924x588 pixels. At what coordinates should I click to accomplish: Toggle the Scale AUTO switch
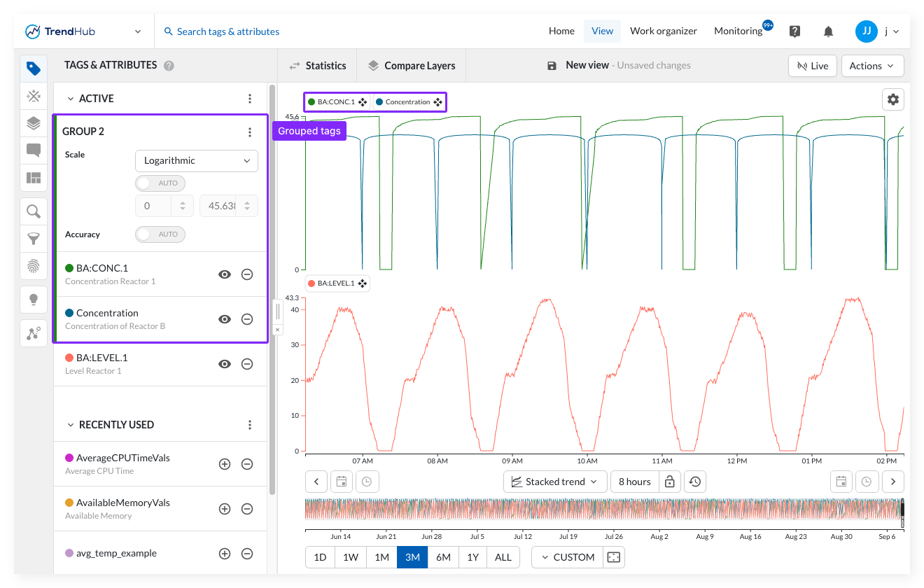(x=160, y=183)
